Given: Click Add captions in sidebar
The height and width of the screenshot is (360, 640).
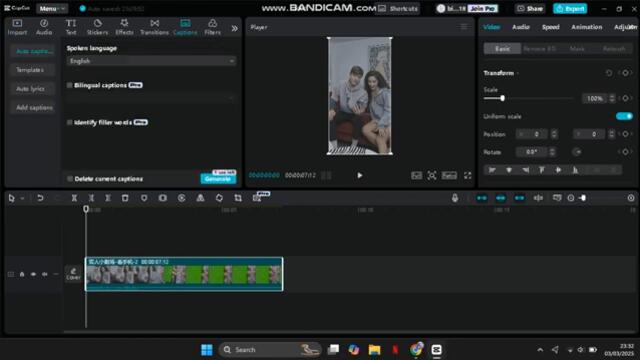Looking at the screenshot, I should 34,108.
